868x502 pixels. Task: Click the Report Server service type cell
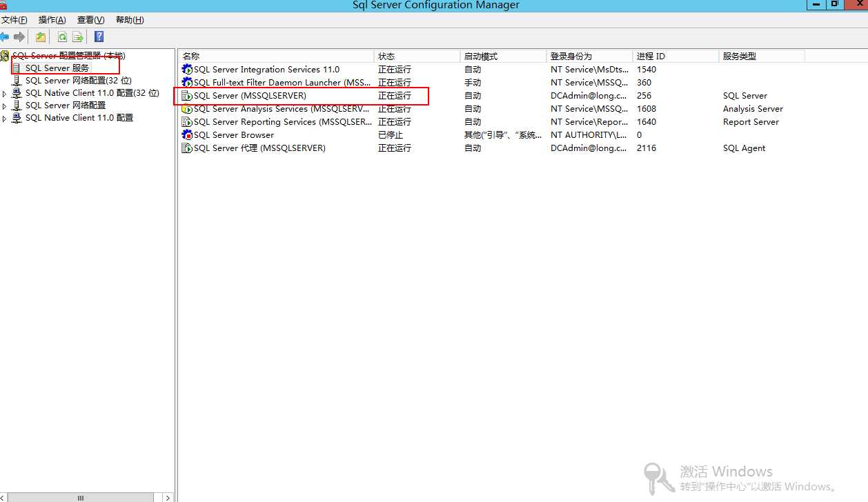point(751,122)
